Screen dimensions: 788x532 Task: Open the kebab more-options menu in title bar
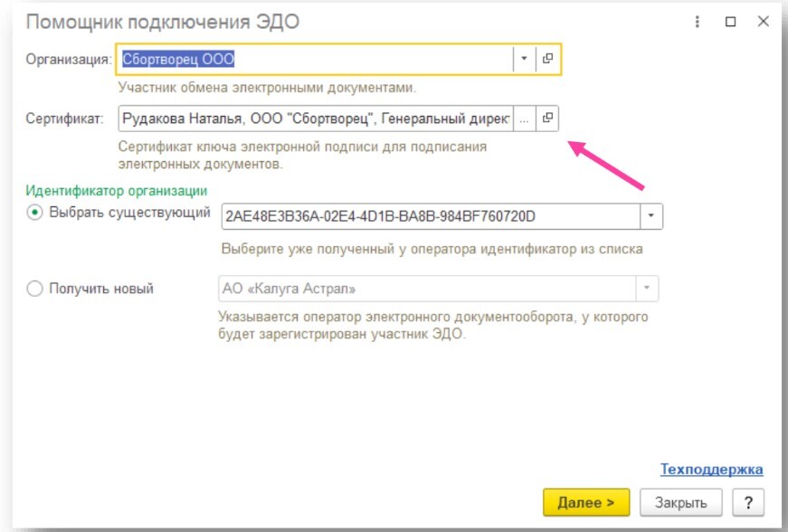pyautogui.click(x=698, y=22)
